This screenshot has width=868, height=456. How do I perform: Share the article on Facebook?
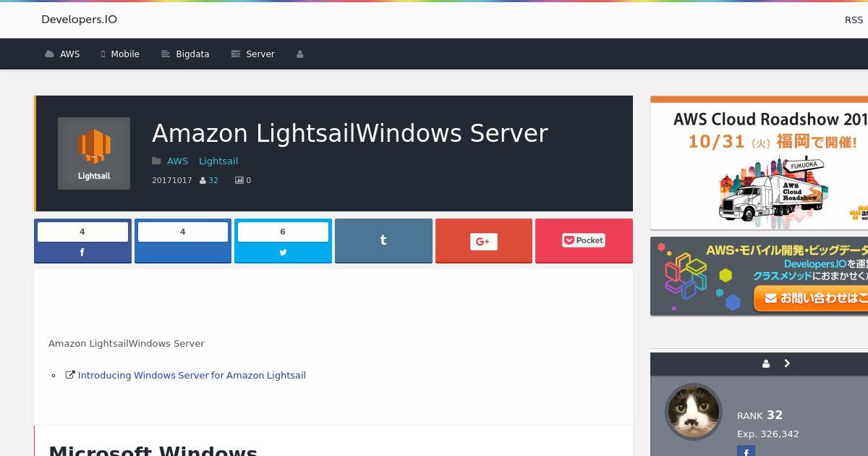click(82, 241)
